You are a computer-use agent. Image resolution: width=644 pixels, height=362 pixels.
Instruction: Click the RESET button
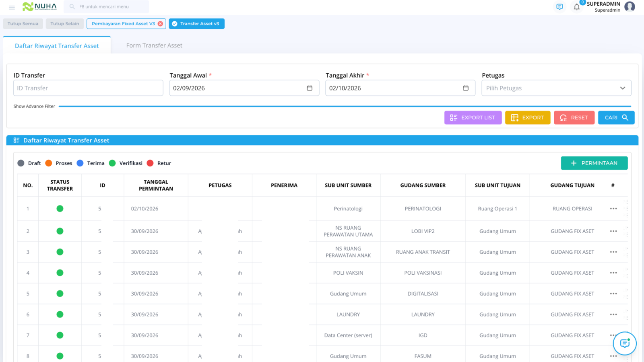(x=574, y=118)
